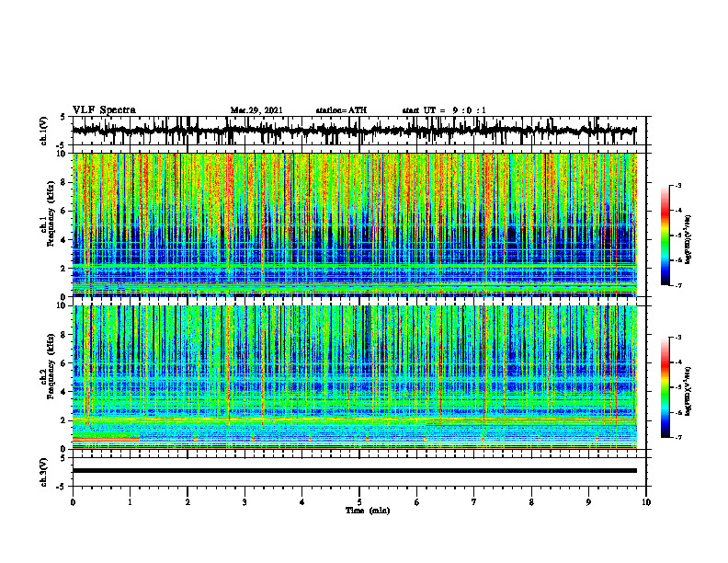Click the ch.1 frequency axis tick label 6
728x563 pixels.
64,211
